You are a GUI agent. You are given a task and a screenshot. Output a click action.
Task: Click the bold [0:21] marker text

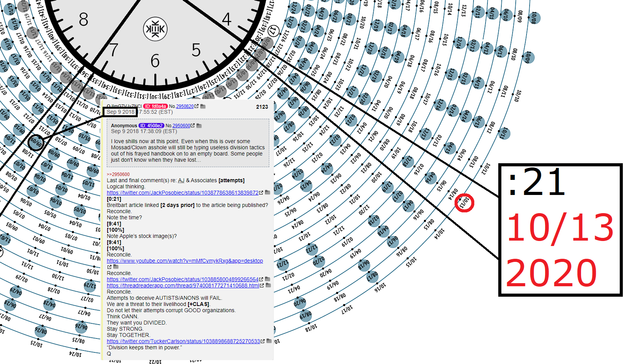pyautogui.click(x=114, y=199)
